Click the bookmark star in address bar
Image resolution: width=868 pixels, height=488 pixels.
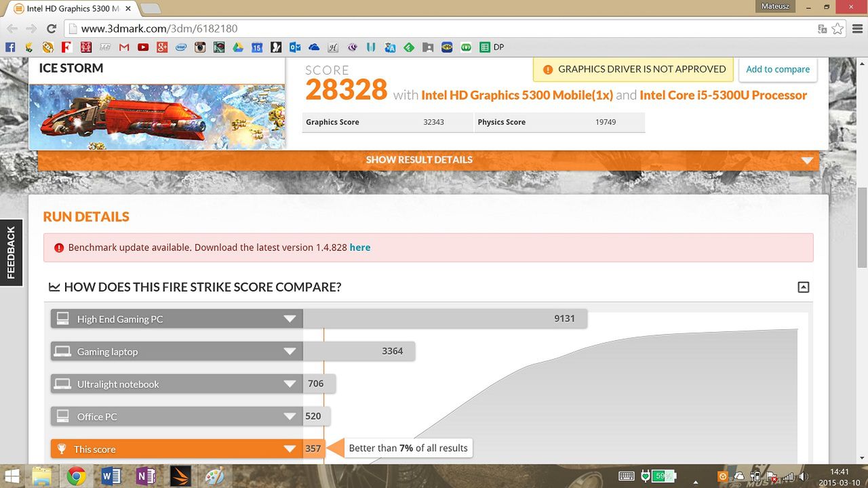coord(837,28)
